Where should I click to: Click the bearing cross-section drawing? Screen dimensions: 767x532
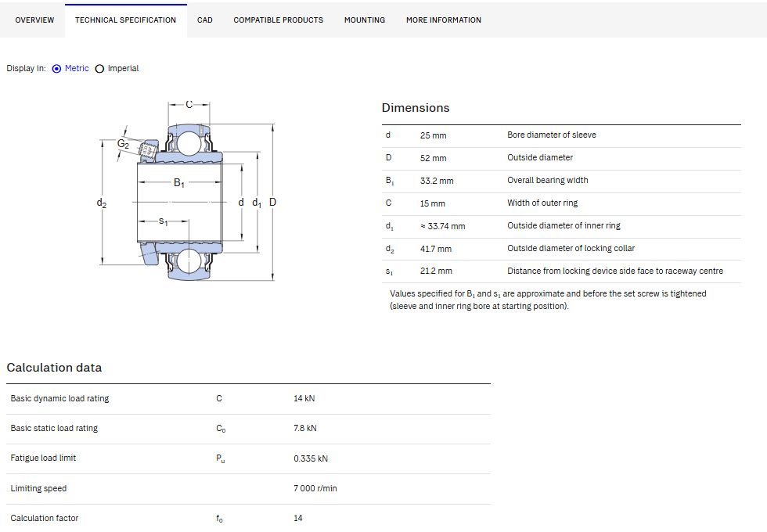186,191
